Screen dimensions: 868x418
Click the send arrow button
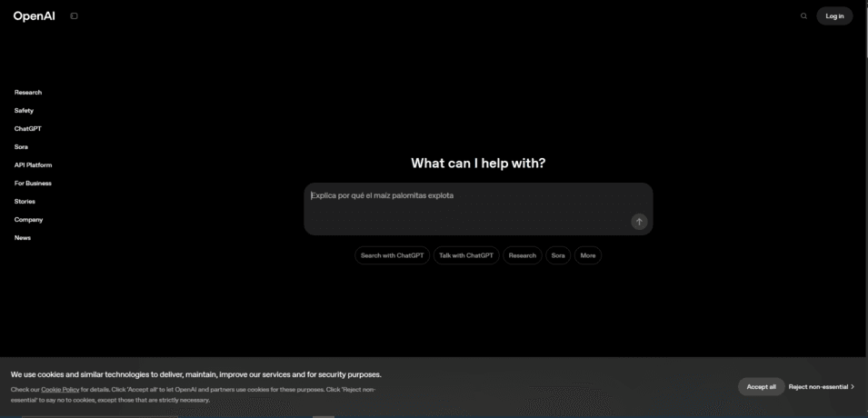click(639, 222)
